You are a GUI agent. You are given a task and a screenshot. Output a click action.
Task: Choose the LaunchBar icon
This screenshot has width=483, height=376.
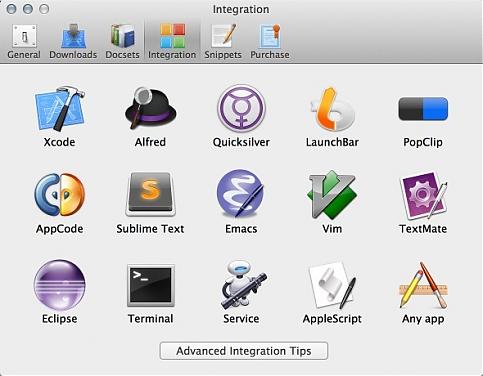332,109
